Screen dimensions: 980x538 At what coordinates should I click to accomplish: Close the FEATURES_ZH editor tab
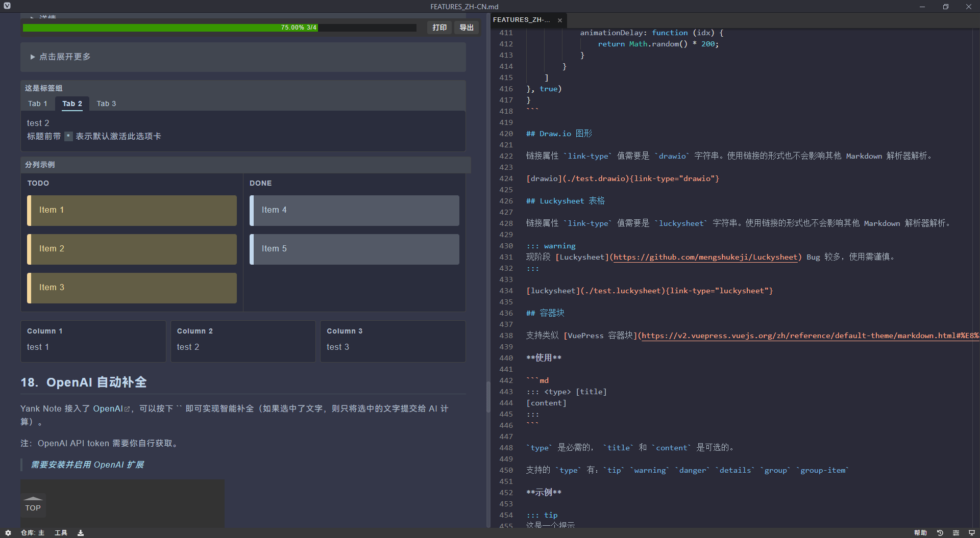(560, 20)
